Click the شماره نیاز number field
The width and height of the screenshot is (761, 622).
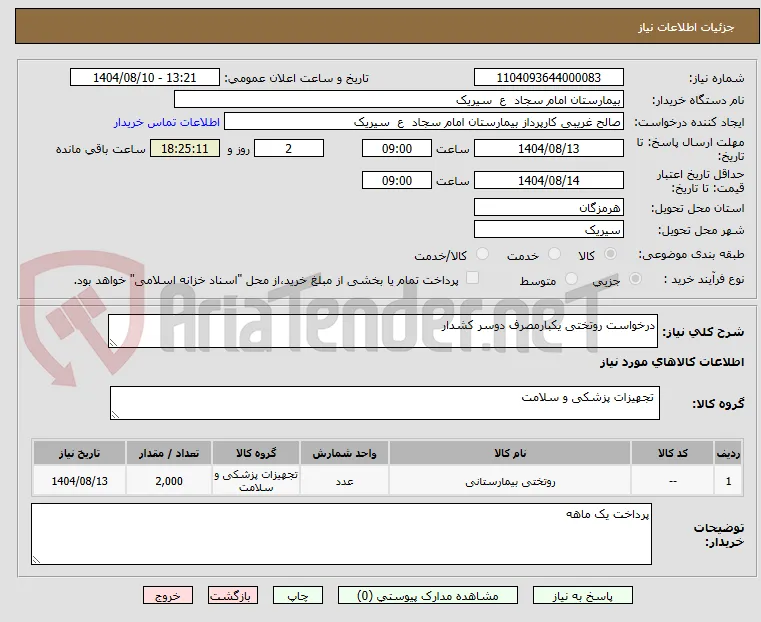coord(548,78)
